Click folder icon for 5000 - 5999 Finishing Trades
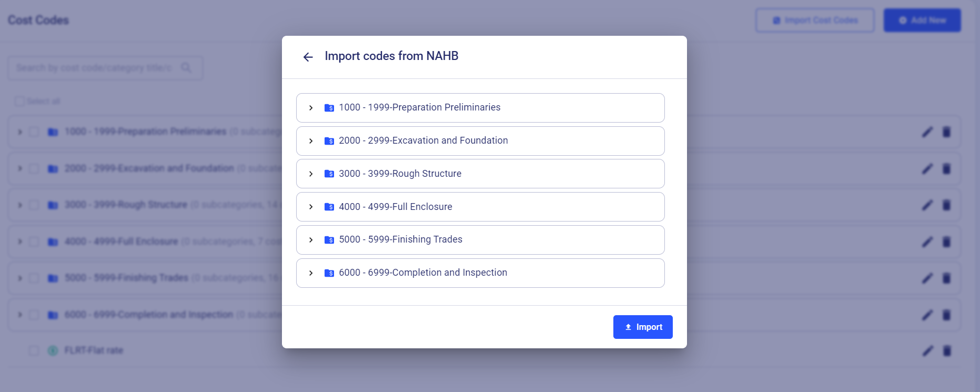 pos(329,240)
